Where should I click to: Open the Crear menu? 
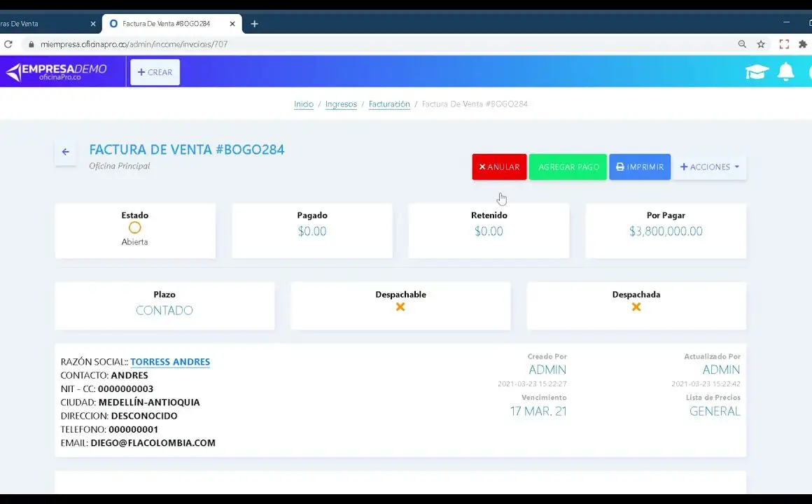(x=155, y=72)
